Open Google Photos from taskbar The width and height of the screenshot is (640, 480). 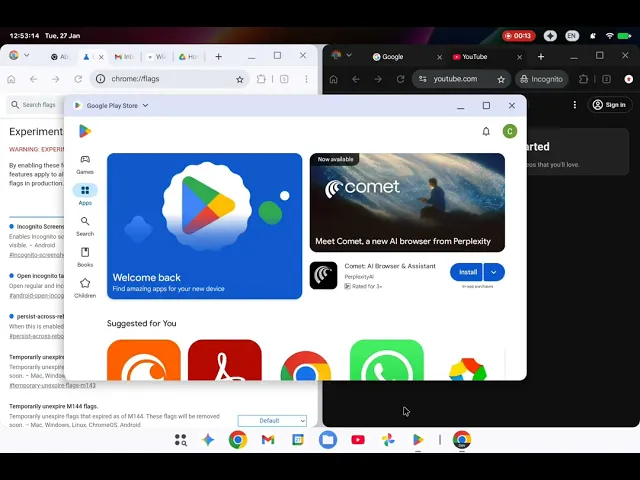click(x=388, y=440)
